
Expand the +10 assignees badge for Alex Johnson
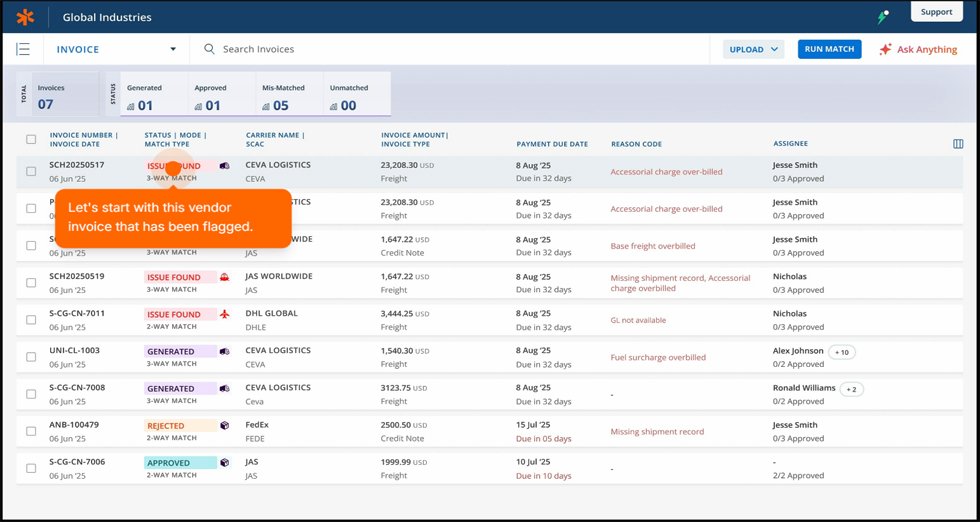(842, 352)
